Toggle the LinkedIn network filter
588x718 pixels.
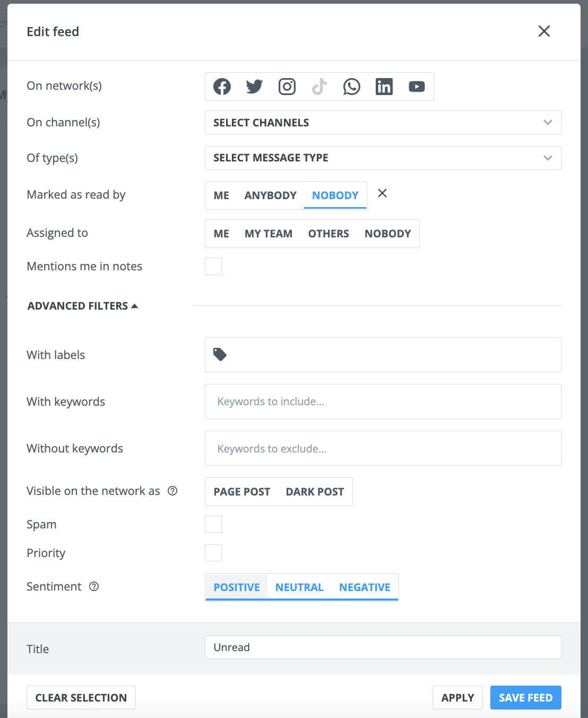[384, 87]
